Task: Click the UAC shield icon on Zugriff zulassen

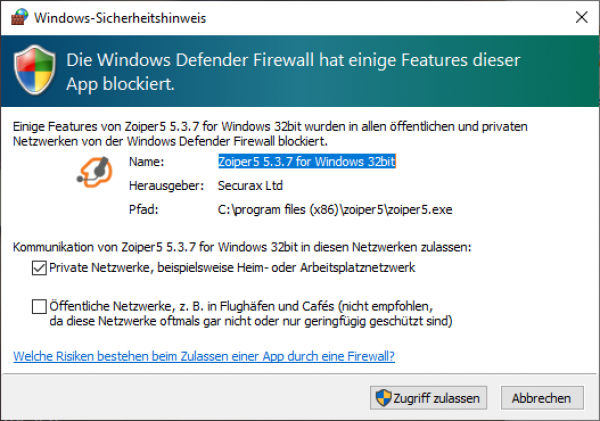Action: 383,398
